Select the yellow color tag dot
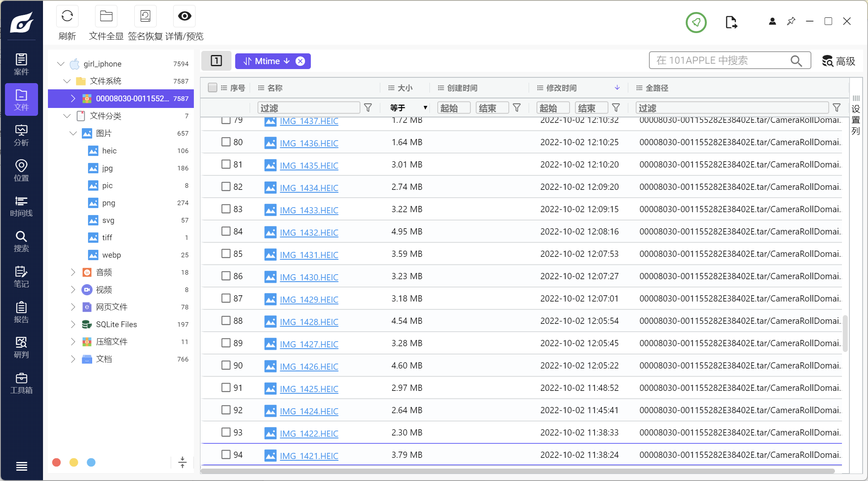The image size is (868, 481). click(x=74, y=462)
